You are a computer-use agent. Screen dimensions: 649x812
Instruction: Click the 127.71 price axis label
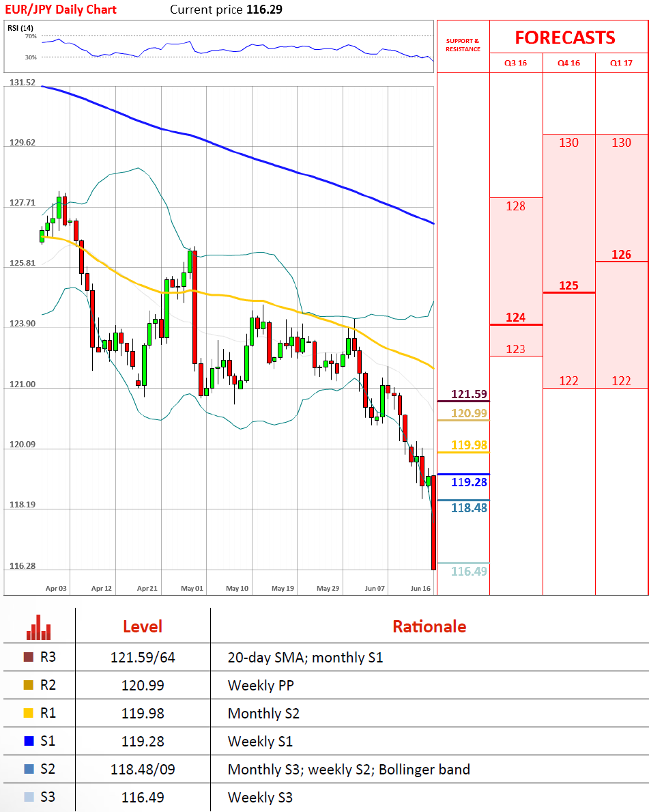23,202
